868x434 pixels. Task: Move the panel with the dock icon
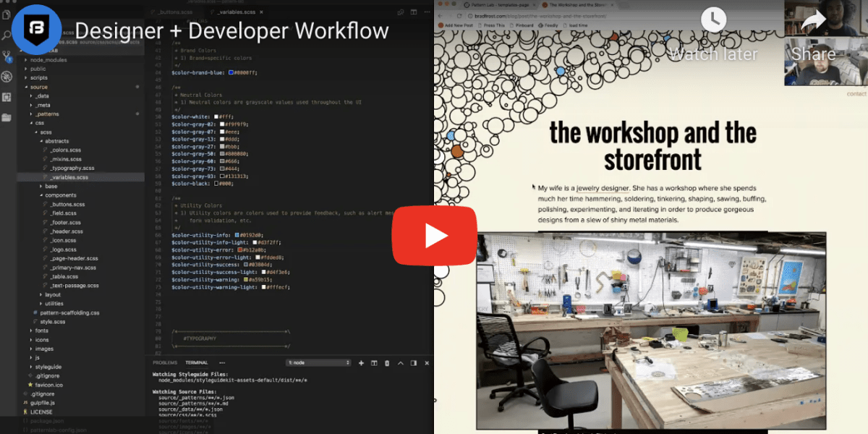click(x=412, y=362)
